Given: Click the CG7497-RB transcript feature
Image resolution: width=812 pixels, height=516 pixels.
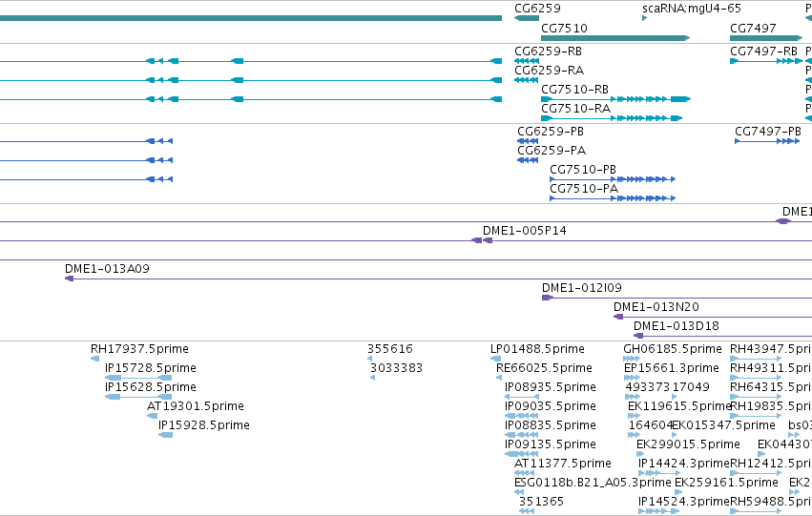Looking at the screenshot, I should [x=766, y=61].
